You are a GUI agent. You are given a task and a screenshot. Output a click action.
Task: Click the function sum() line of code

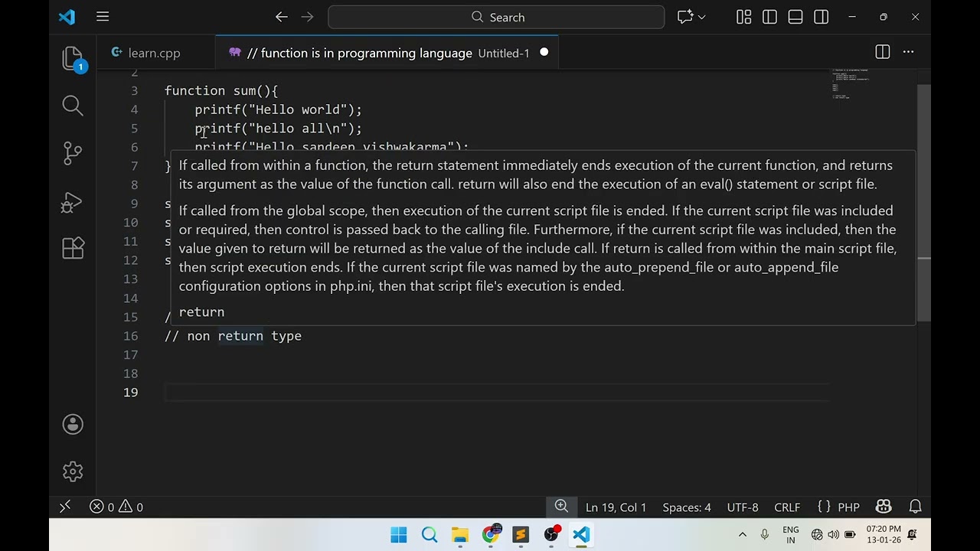tap(221, 91)
